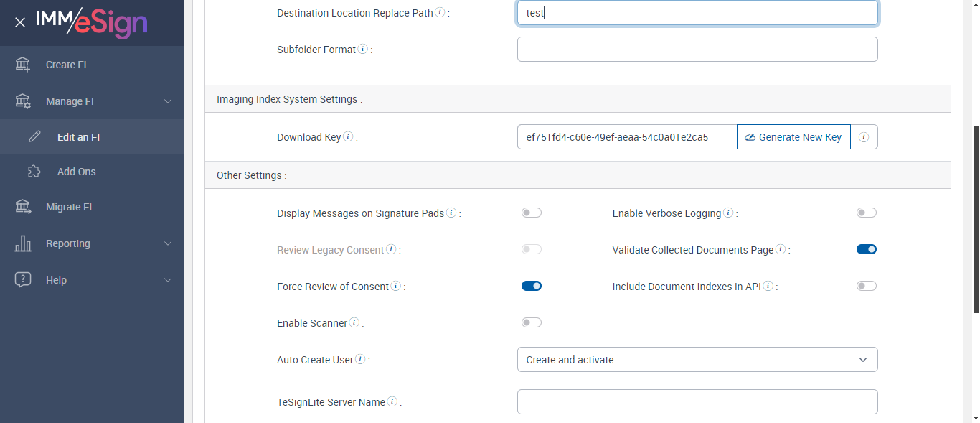980x423 pixels.
Task: Click the Add-Ons puzzle piece icon
Action: [x=34, y=172]
